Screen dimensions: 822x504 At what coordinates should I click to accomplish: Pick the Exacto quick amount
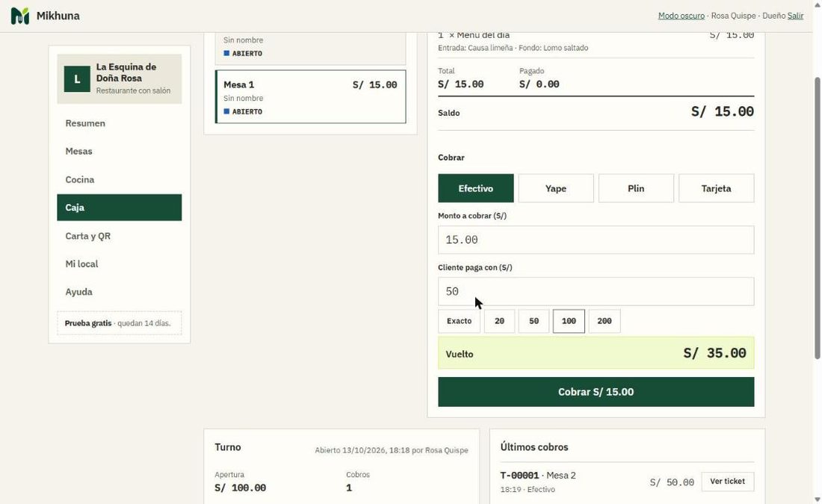[x=460, y=321]
